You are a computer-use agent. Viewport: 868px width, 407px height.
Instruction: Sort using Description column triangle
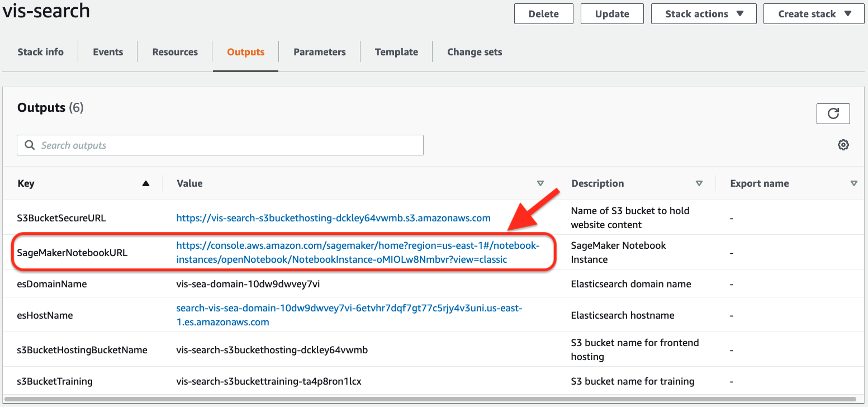point(699,183)
